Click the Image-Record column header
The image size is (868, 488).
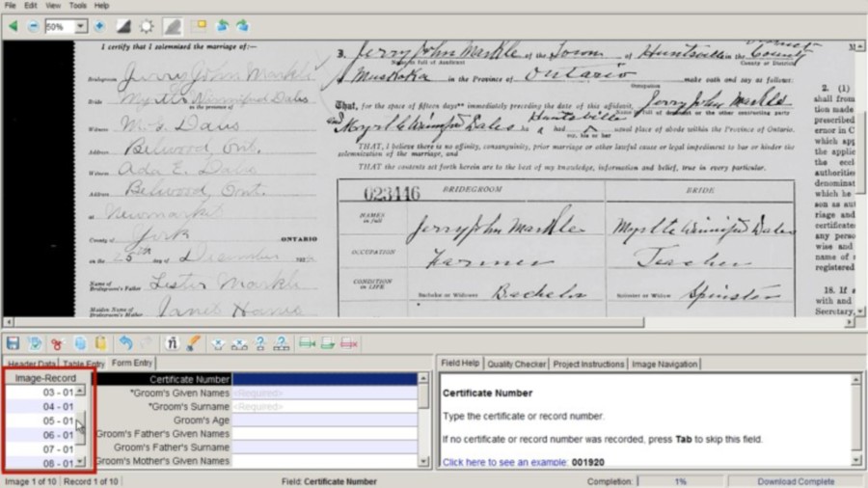[x=45, y=378]
